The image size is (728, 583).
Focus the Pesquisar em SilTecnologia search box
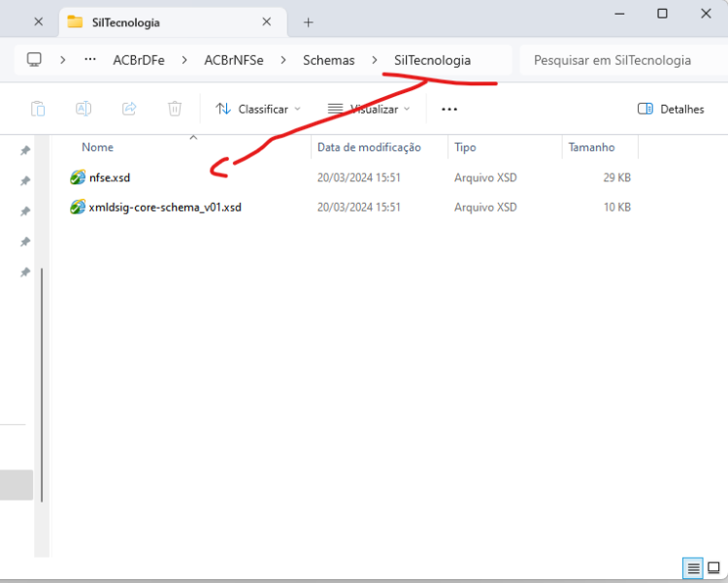623,60
